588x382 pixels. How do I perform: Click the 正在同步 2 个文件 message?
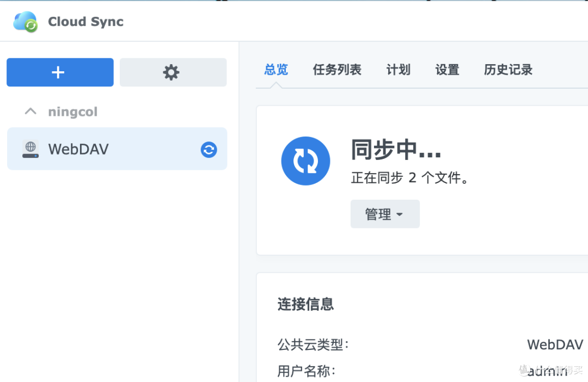click(x=409, y=178)
